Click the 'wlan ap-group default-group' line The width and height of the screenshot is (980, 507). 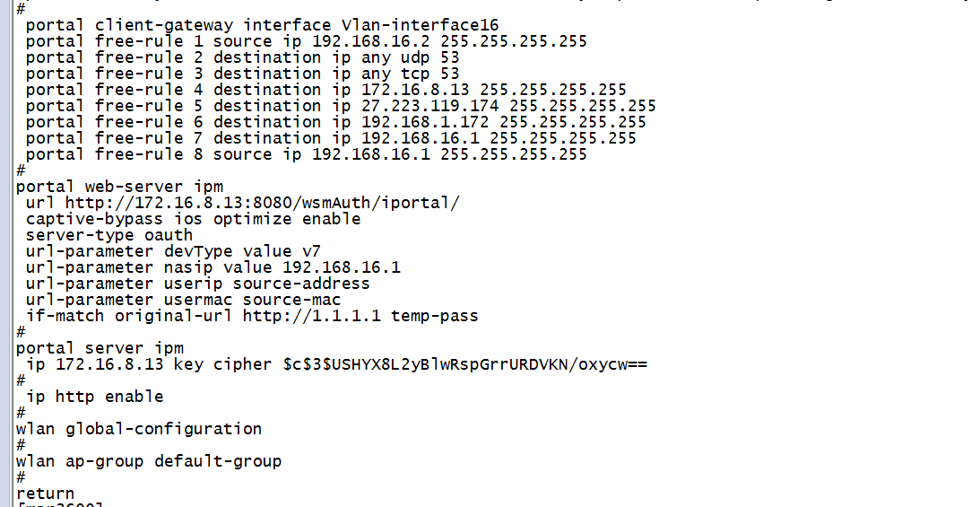pyautogui.click(x=149, y=461)
